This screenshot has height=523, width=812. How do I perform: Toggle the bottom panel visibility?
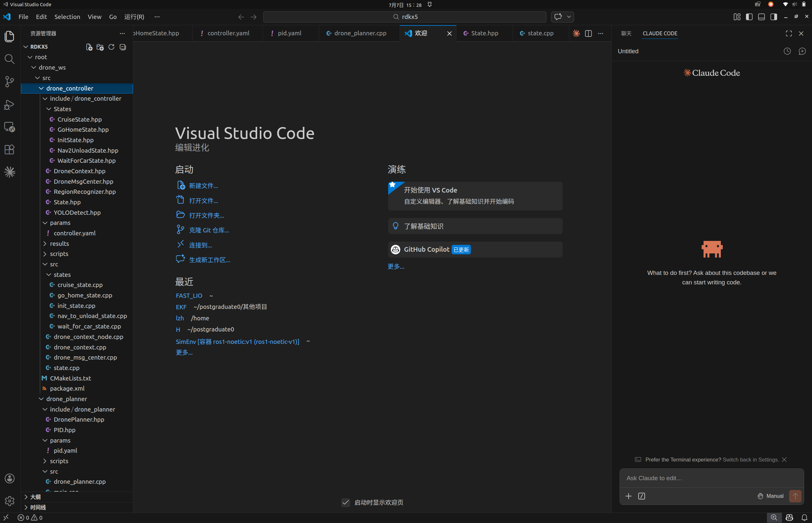[761, 17]
